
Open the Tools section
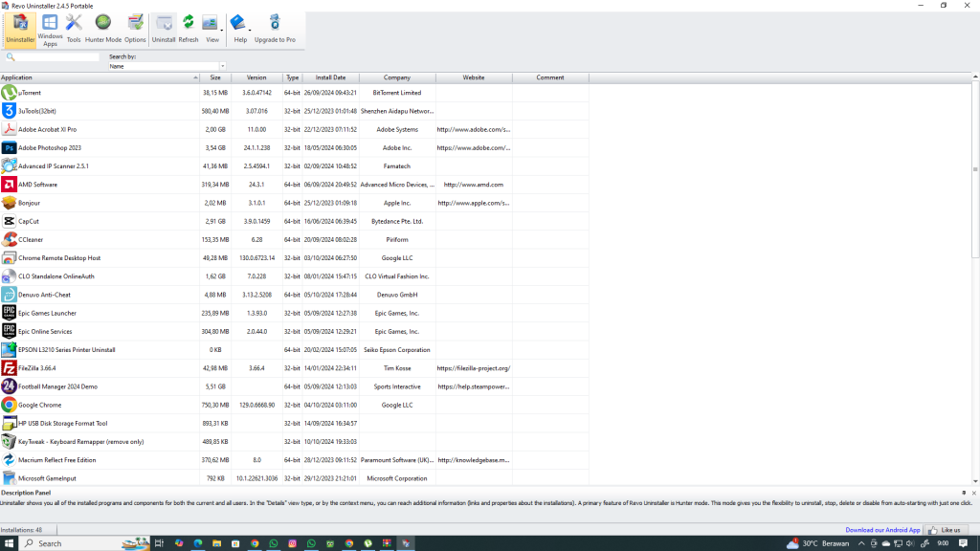(x=74, y=30)
